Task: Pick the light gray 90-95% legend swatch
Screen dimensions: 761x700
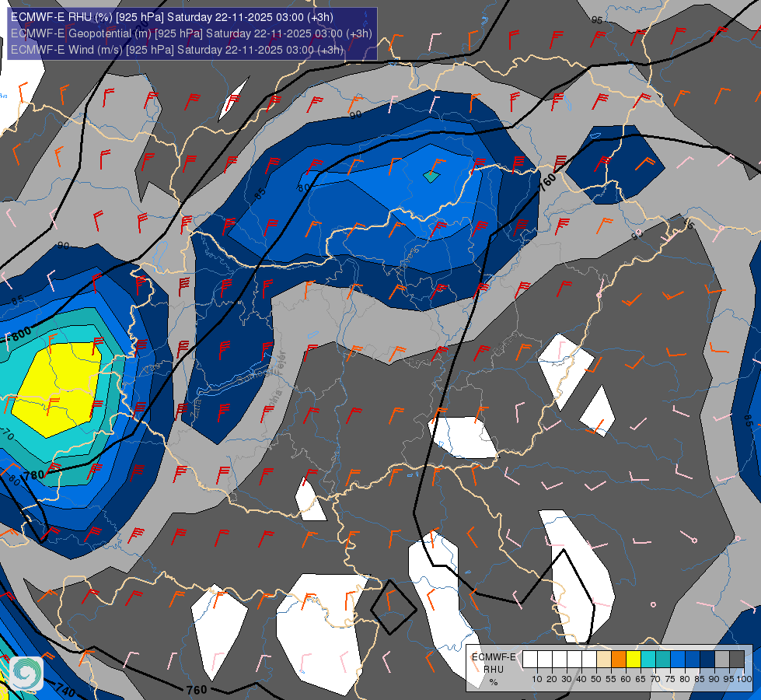Action: [x=722, y=659]
